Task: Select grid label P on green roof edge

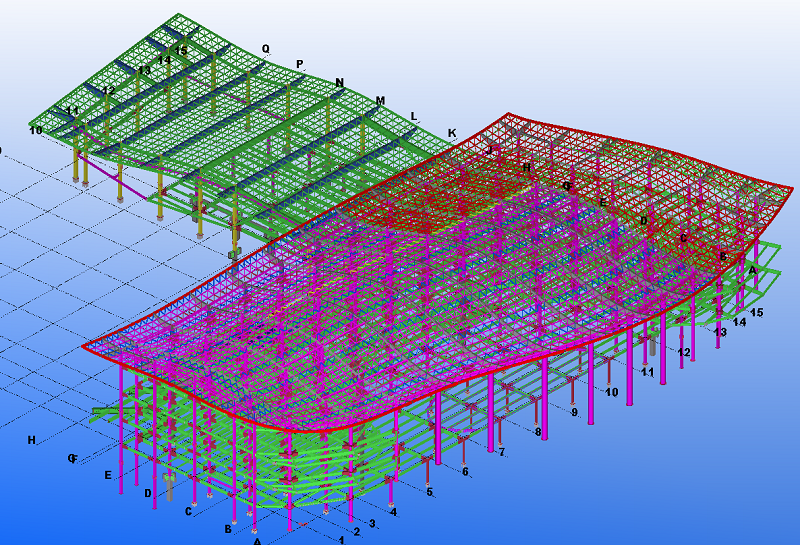Action: [x=299, y=65]
